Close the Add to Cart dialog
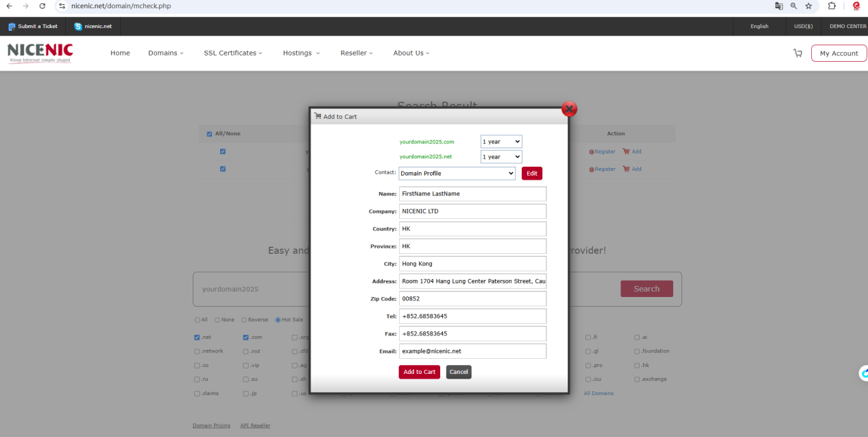 click(569, 109)
